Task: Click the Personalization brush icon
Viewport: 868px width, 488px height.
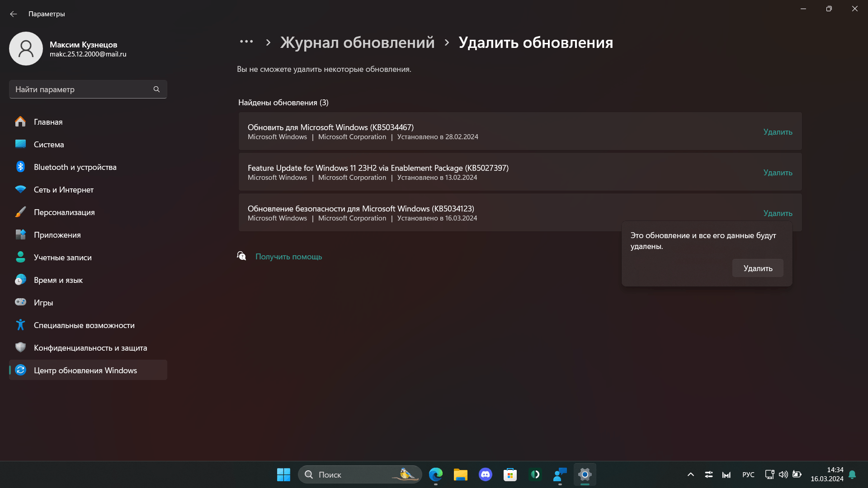Action: click(x=20, y=212)
